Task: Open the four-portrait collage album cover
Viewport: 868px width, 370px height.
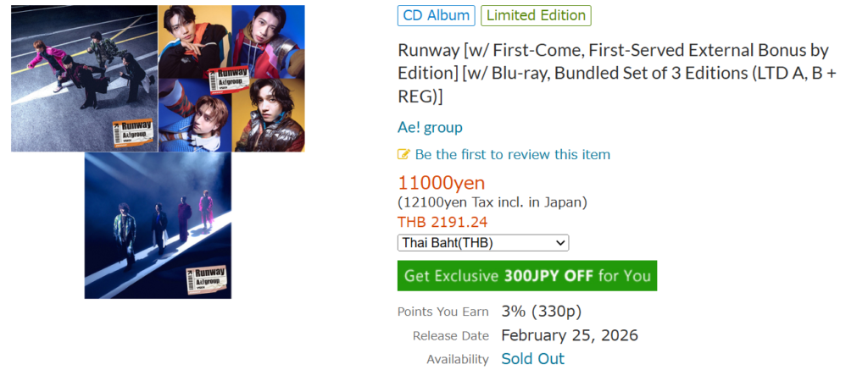Action: 231,78
